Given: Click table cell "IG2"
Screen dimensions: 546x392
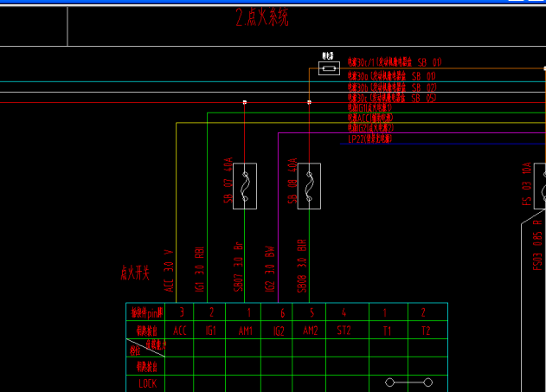Looking at the screenshot, I should coord(277,330).
